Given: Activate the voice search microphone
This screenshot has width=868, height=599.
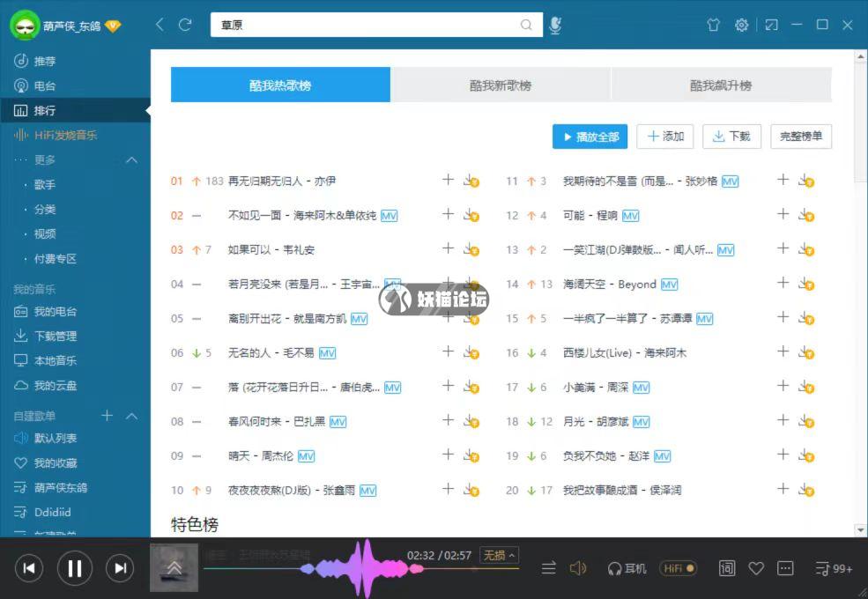Looking at the screenshot, I should click(x=555, y=26).
